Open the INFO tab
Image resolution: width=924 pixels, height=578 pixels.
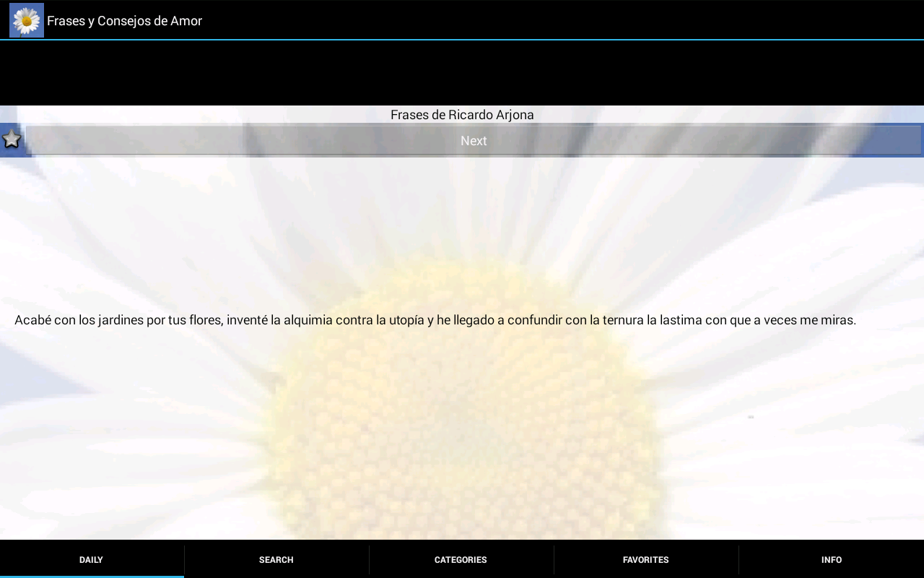coord(832,559)
